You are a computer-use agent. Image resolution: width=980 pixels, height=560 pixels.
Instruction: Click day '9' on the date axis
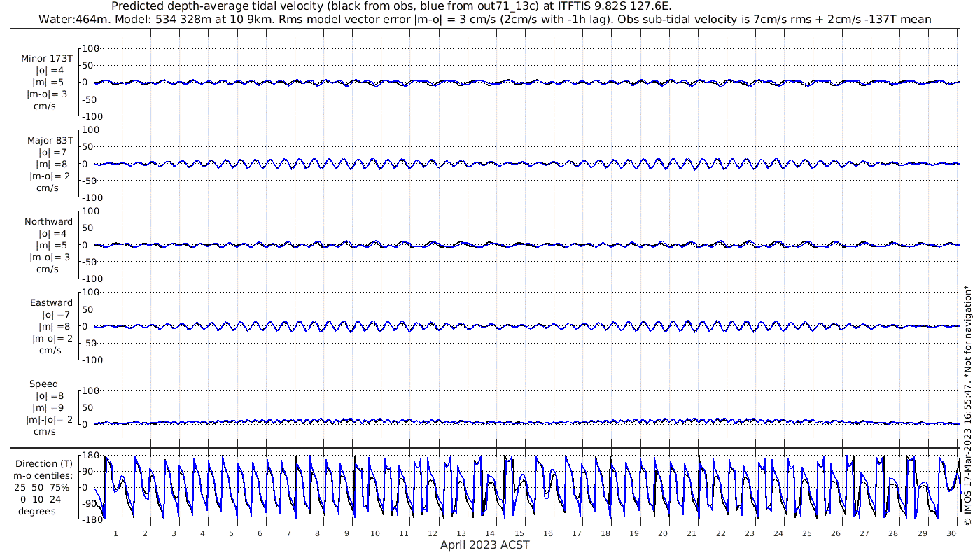point(346,533)
